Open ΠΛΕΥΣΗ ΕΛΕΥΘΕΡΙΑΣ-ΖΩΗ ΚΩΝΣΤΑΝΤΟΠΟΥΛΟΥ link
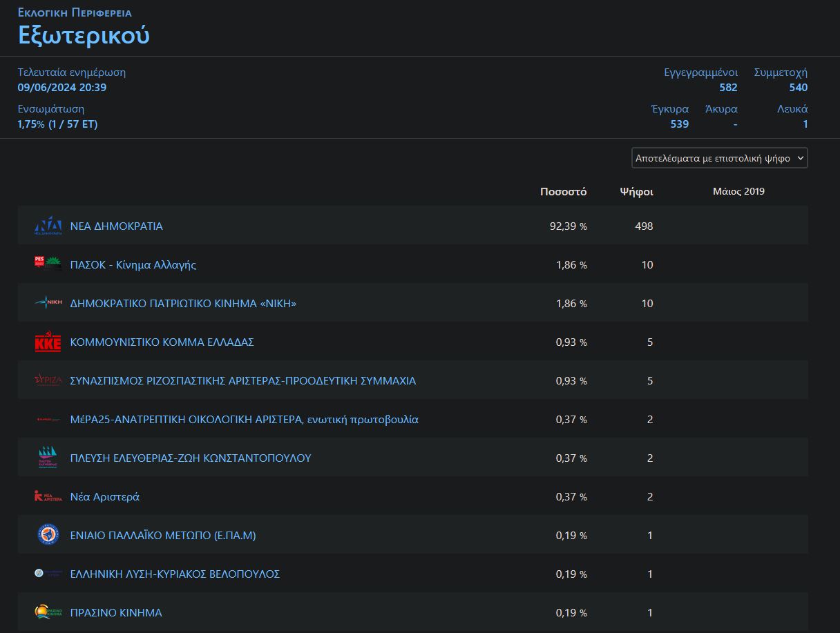Viewport: 840px width, 633px height. click(191, 458)
